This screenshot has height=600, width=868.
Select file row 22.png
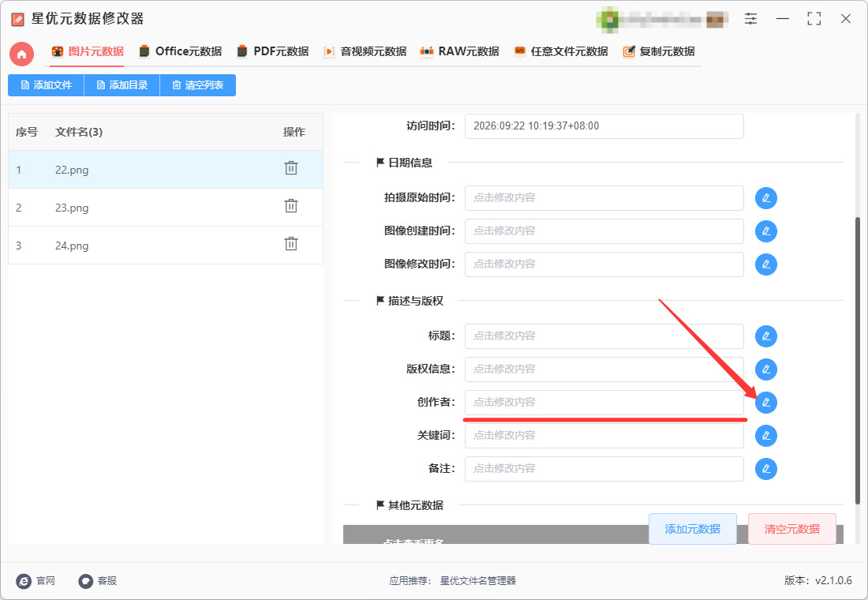[x=166, y=170]
